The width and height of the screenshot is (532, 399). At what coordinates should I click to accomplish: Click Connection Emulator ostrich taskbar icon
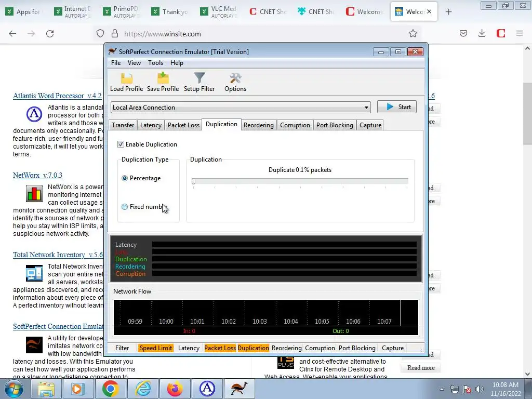239,389
